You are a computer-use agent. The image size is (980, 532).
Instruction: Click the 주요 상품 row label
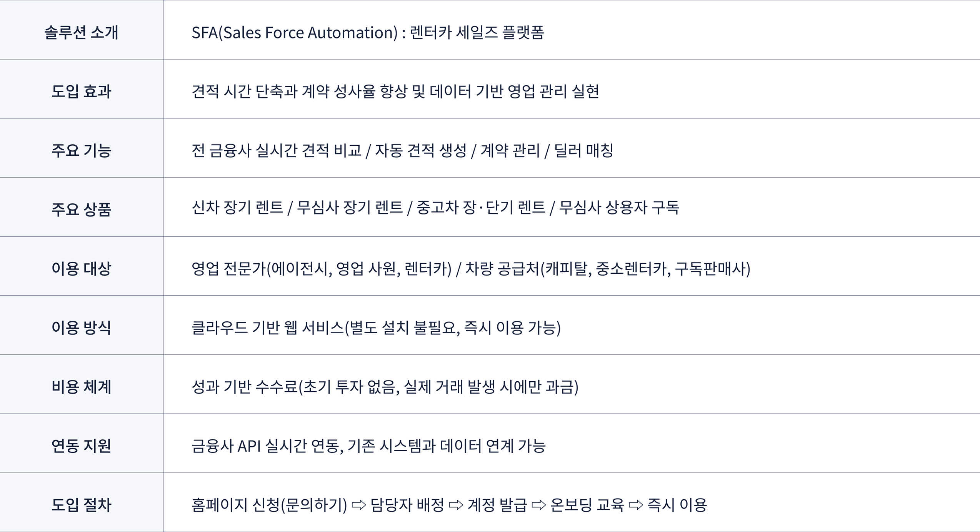point(81,209)
